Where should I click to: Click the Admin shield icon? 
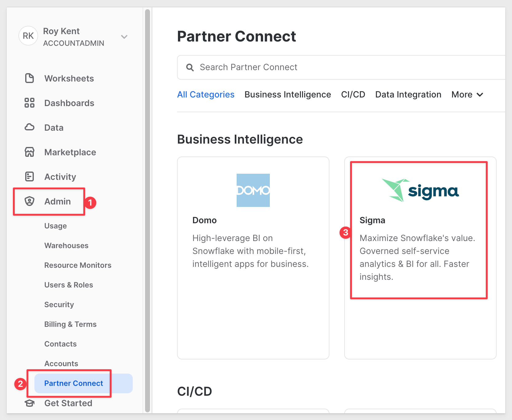tap(30, 201)
